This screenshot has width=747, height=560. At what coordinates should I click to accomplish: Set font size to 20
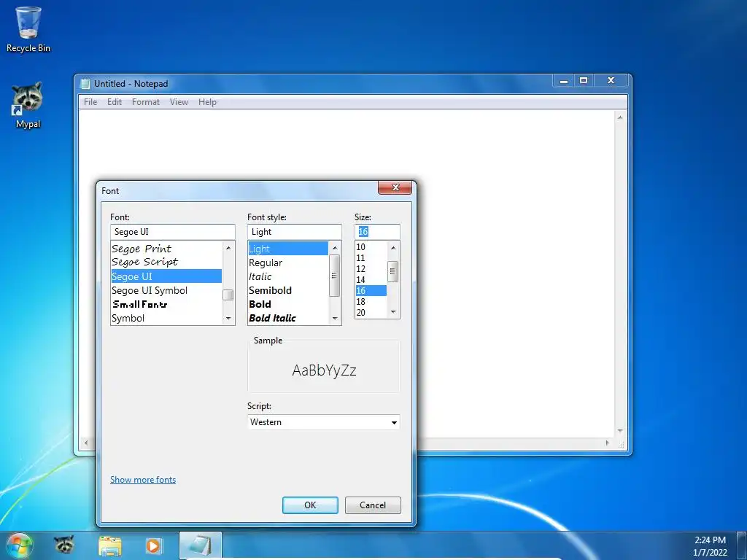tap(371, 313)
